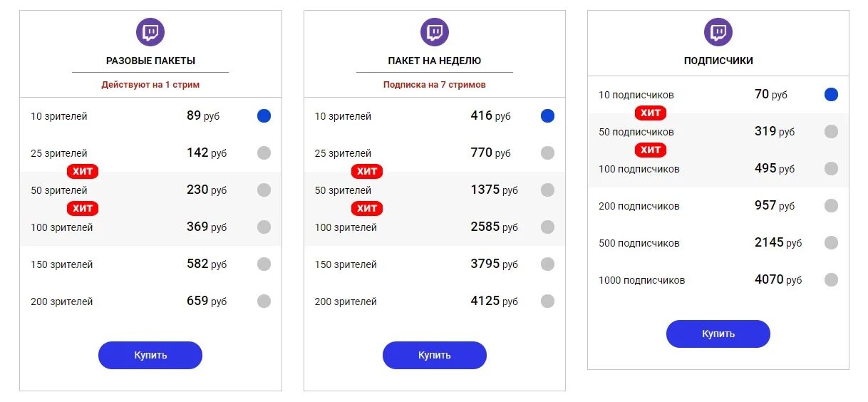Select 200 зрителей for 659 руб
Screen dimensions: 868x402
coord(264,301)
